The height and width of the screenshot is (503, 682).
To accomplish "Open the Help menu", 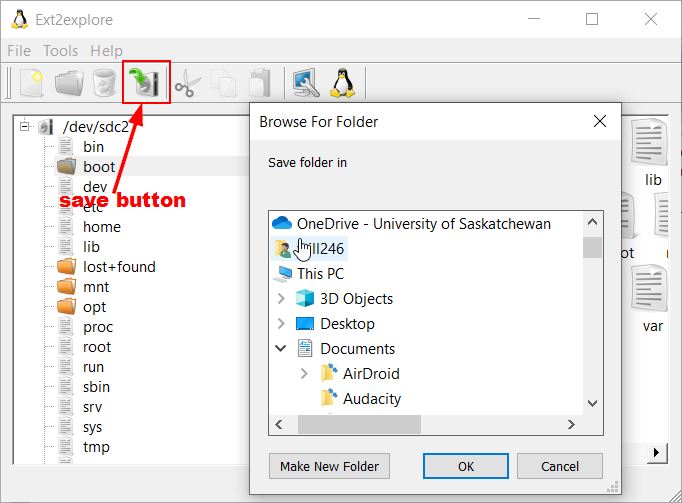I will [107, 51].
